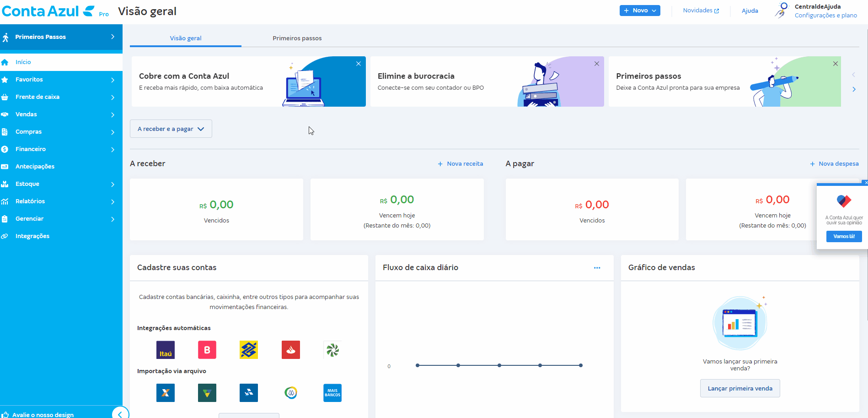This screenshot has height=418, width=868.
Task: Collapse the sidebar with arrow button
Action: point(120,414)
